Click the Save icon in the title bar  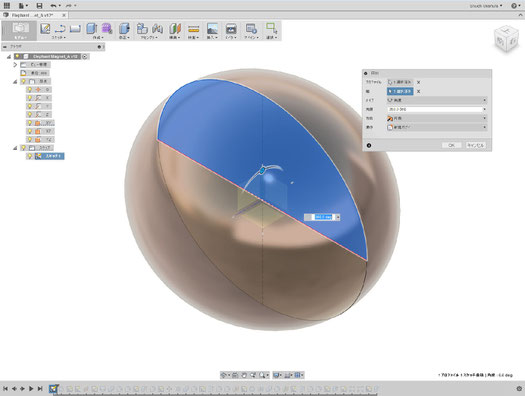coord(39,6)
